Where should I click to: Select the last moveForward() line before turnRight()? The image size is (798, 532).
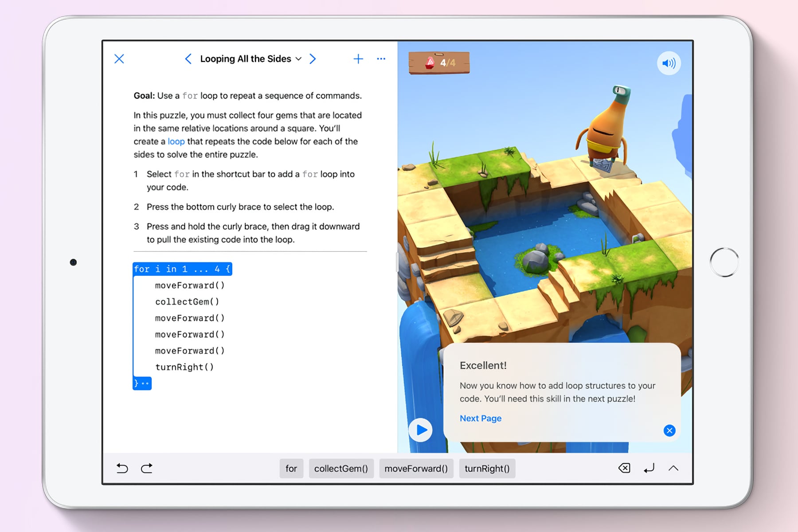point(190,351)
